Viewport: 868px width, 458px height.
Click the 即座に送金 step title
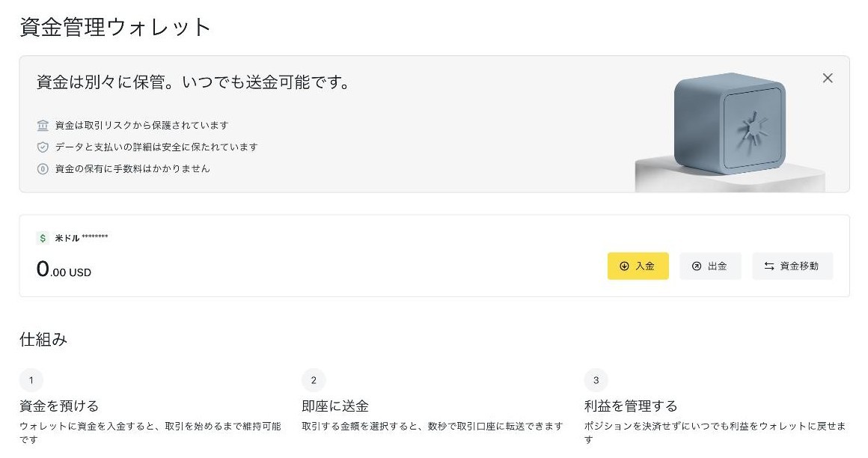[335, 406]
